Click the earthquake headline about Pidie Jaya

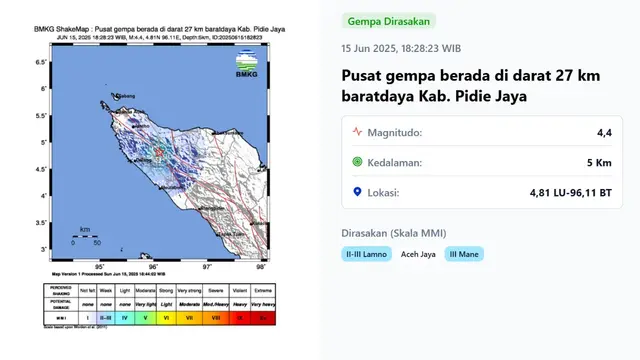[x=471, y=86]
